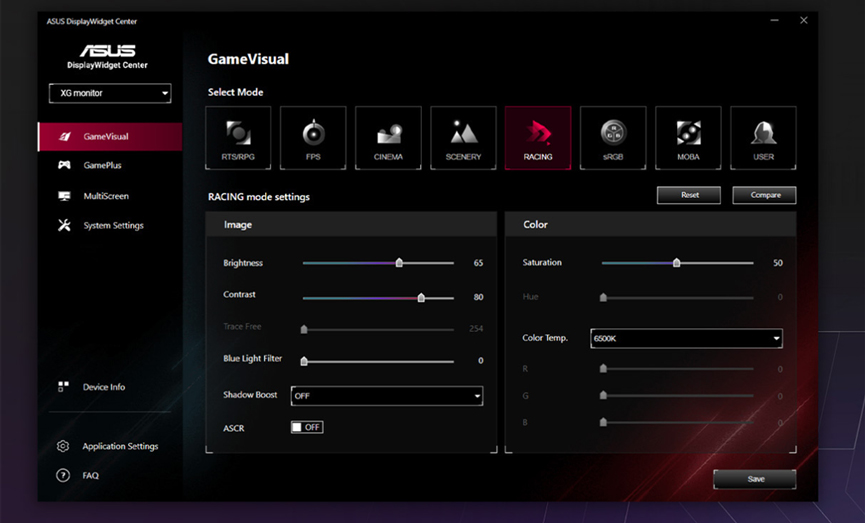Click the Saturation value 50
The width and height of the screenshot is (865, 523).
pyautogui.click(x=778, y=263)
